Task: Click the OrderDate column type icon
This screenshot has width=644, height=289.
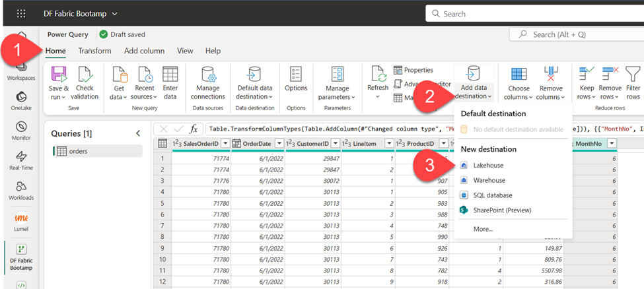Action: pyautogui.click(x=236, y=143)
